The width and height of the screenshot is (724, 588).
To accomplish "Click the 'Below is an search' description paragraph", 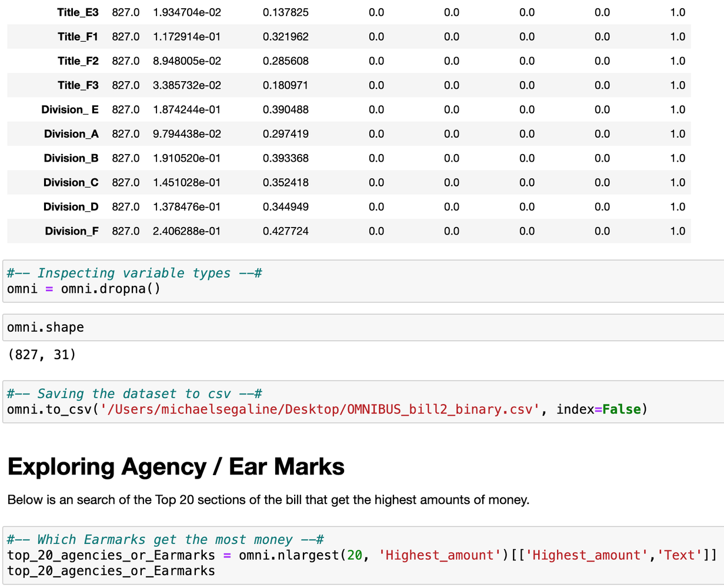I will (x=268, y=500).
